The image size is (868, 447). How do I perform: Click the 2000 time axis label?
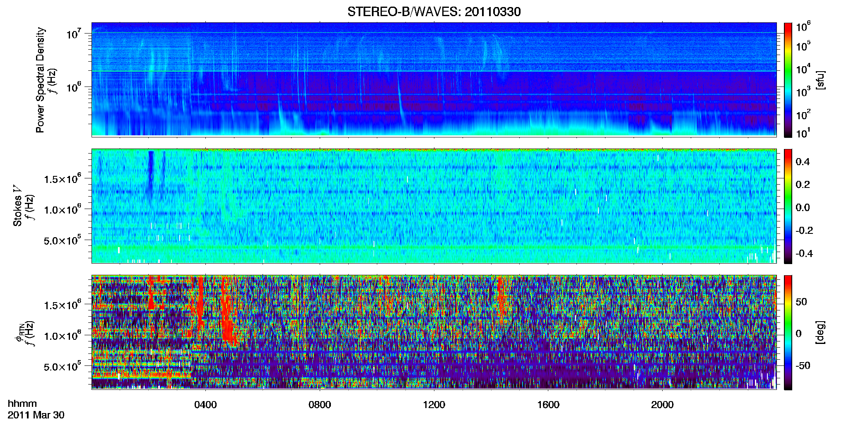(x=662, y=405)
